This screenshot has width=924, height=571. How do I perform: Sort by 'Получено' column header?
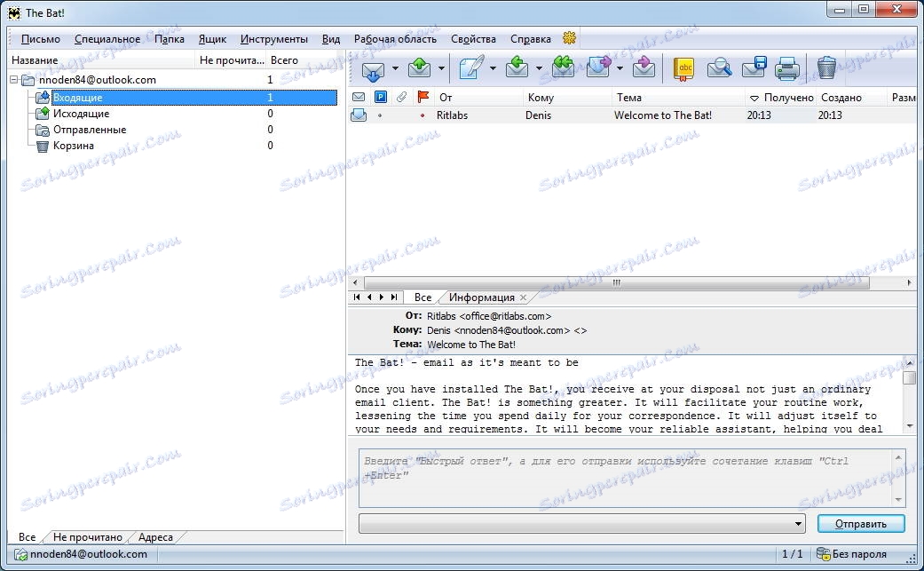click(781, 97)
